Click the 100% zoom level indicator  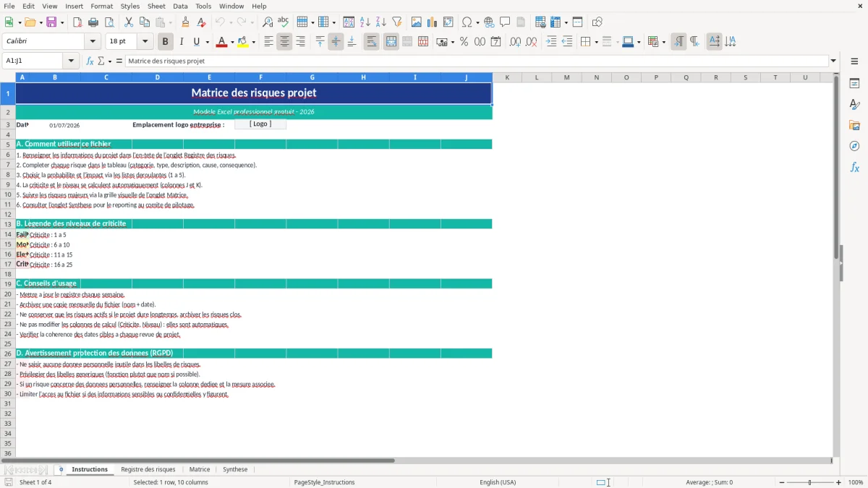click(x=856, y=482)
